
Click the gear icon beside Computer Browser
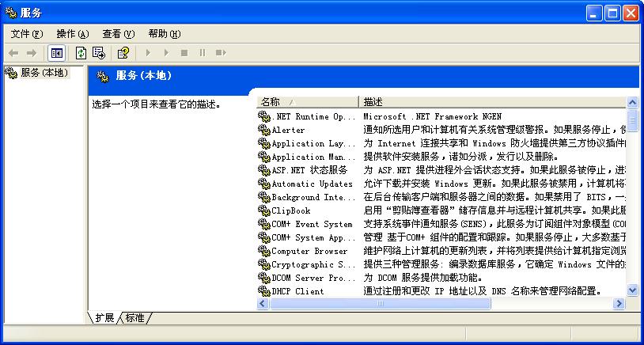263,251
